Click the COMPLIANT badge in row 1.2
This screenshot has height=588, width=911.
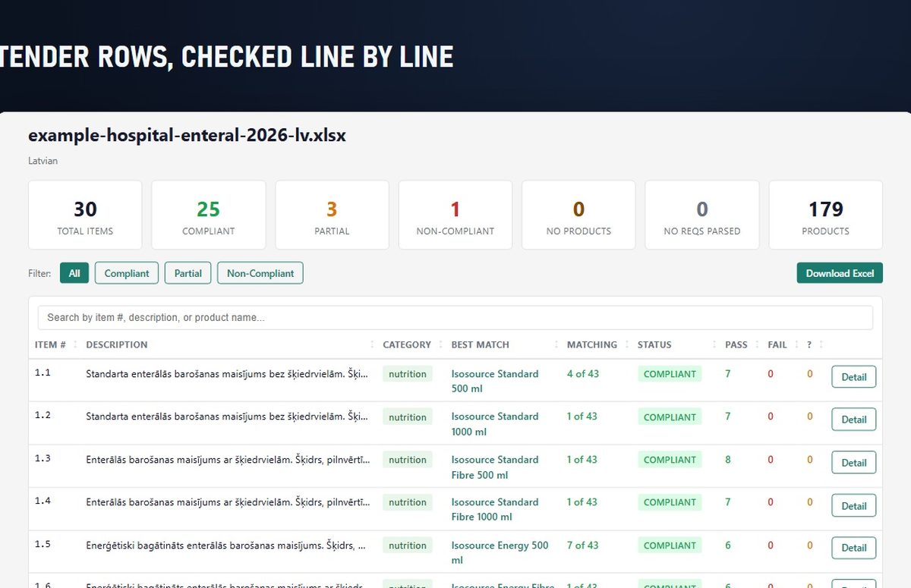click(670, 417)
